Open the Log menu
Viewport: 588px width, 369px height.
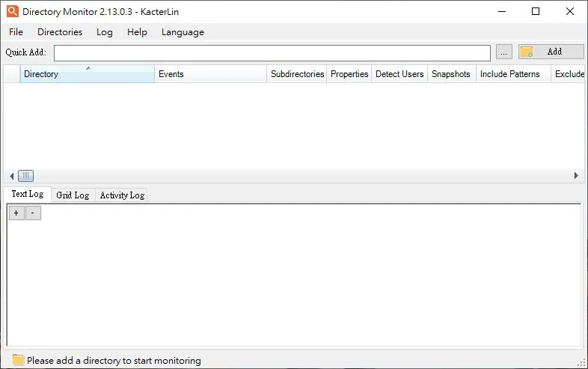(x=104, y=32)
